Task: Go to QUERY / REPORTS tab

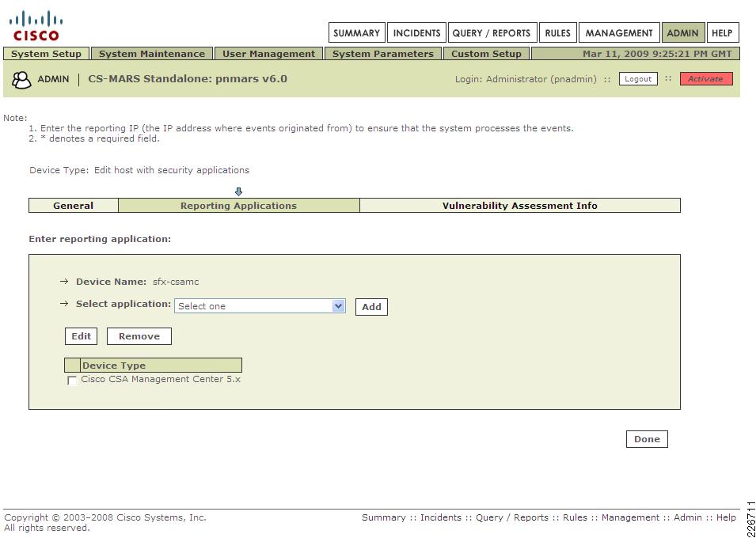Action: tap(492, 32)
